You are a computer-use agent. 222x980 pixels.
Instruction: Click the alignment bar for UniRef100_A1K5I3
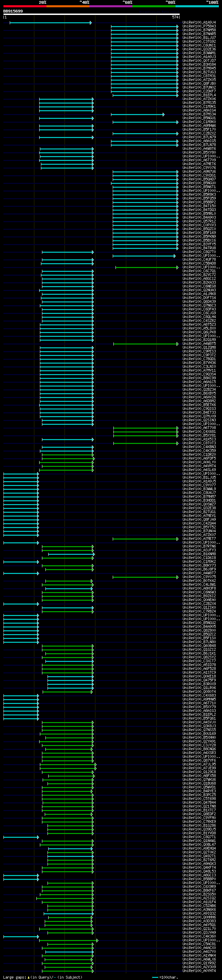[68, 439]
